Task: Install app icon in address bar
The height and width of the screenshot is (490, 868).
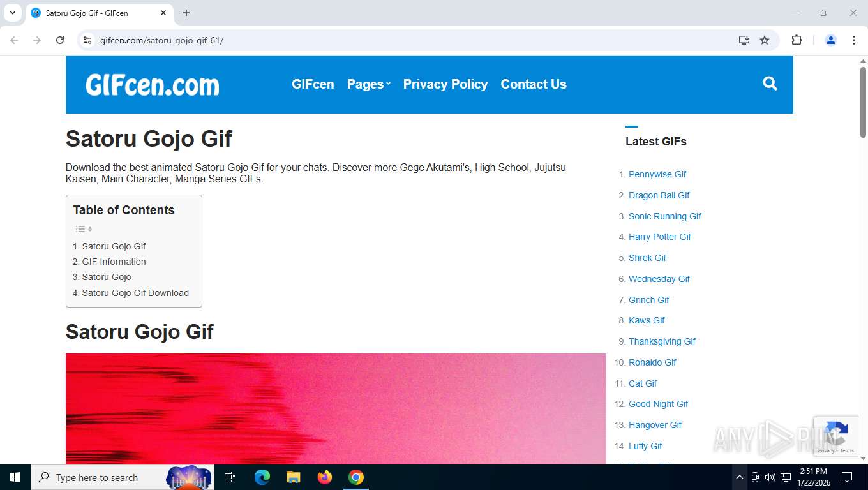Action: [744, 40]
